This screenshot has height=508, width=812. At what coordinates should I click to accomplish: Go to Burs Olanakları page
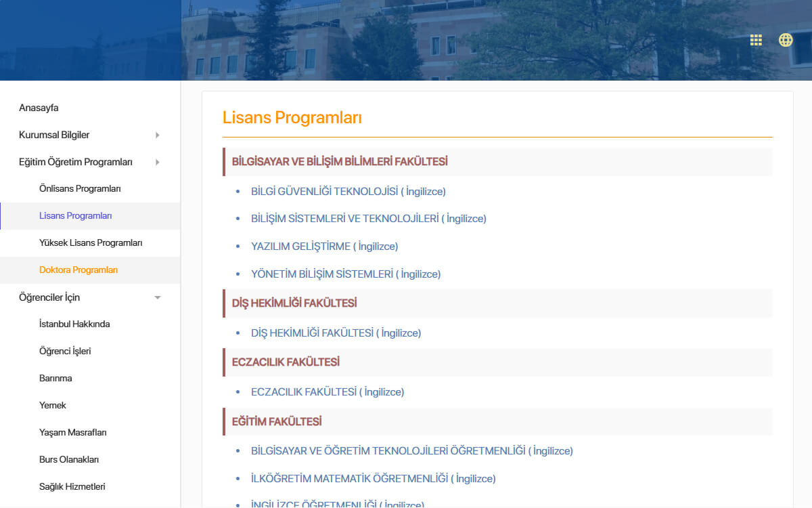click(x=69, y=460)
